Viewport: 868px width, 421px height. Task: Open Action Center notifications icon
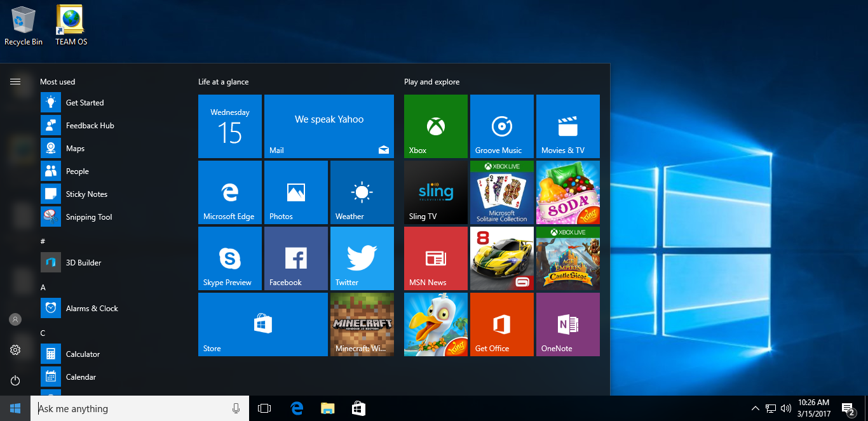point(848,408)
